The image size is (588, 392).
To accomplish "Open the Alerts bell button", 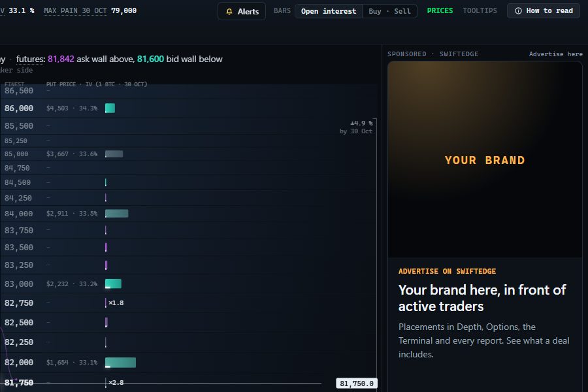I will click(242, 11).
